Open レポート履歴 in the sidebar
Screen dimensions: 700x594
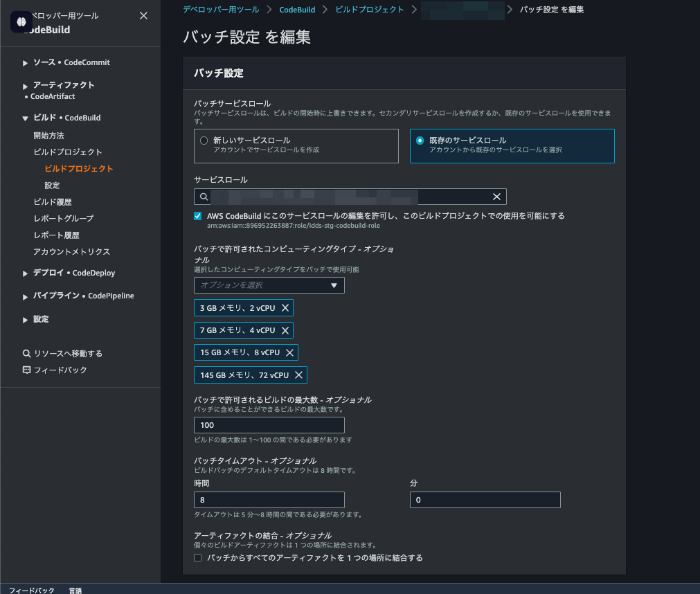click(x=56, y=235)
